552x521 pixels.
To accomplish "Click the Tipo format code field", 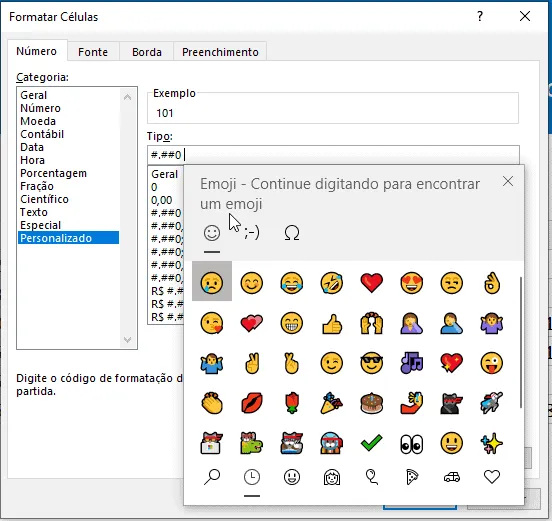I will (x=333, y=155).
